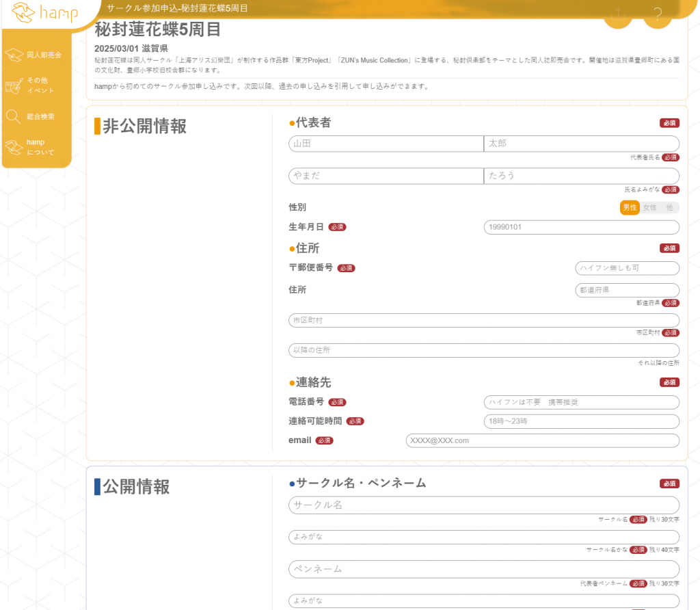Select 男性 gender option
This screenshot has height=610, width=700.
(630, 207)
